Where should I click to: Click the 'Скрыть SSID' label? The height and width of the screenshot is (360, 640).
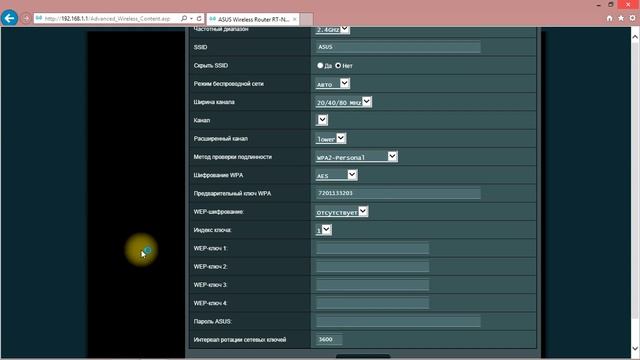point(211,65)
